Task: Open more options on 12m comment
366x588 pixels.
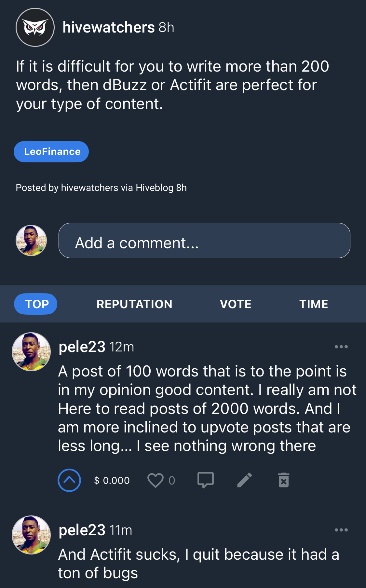Action: (x=341, y=347)
